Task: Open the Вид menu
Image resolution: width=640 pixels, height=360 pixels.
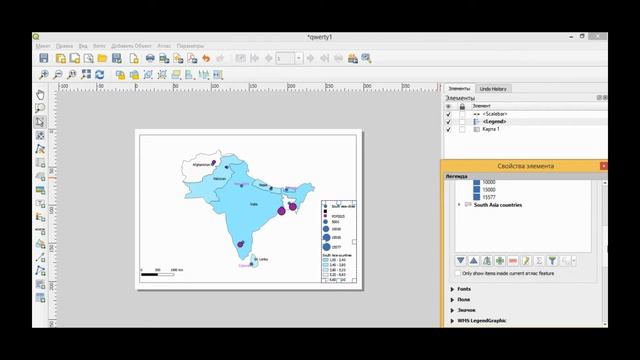Action: [83, 46]
